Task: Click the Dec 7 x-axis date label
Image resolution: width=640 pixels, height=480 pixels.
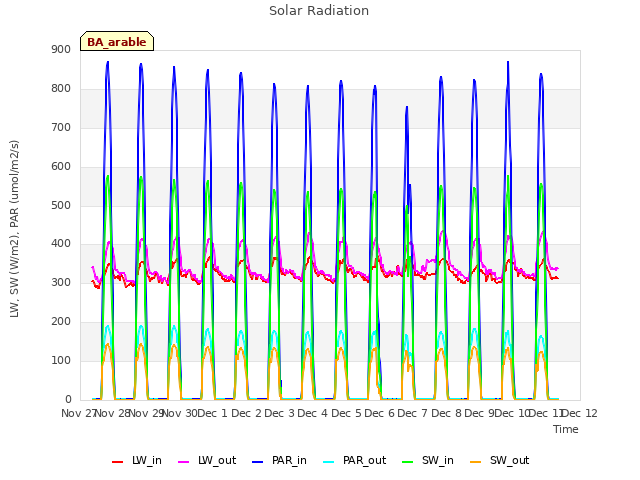Action: [x=413, y=413]
